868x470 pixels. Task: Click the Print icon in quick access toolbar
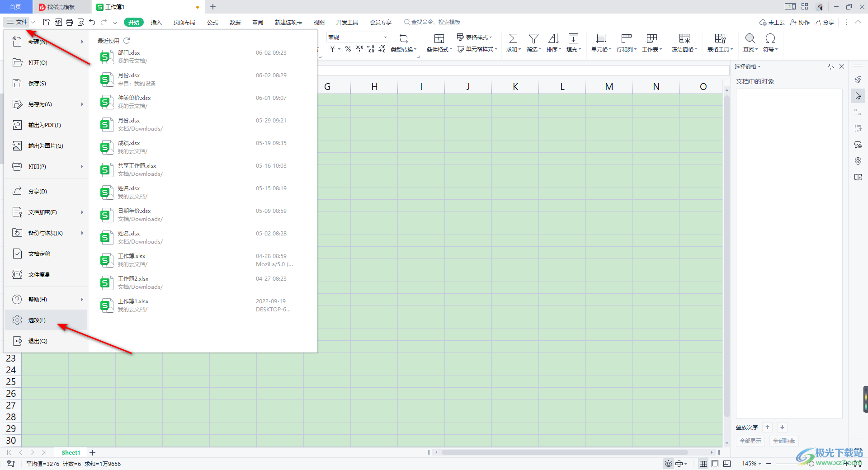pos(69,22)
